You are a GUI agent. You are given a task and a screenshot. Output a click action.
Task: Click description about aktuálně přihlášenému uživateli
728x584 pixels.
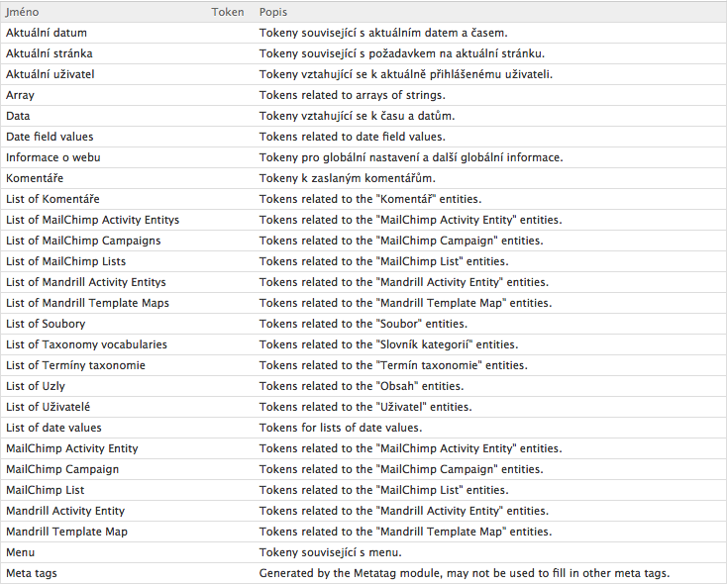406,74
